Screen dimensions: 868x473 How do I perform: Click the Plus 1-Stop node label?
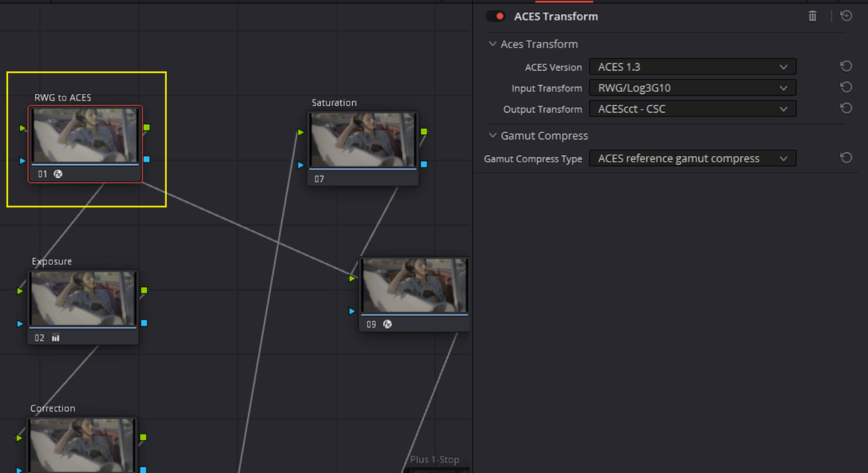coord(435,460)
